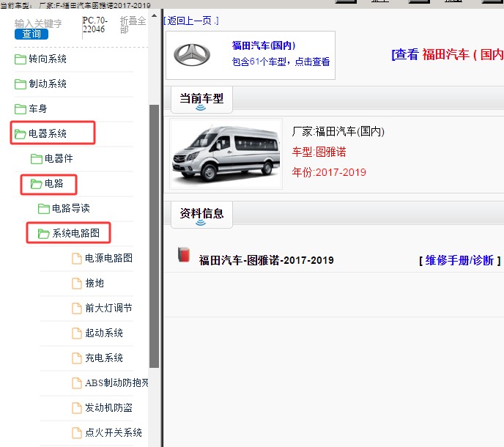This screenshot has width=504, height=447.
Task: Click the red book icon beside 福田汽车-图雅诺
Action: (184, 254)
